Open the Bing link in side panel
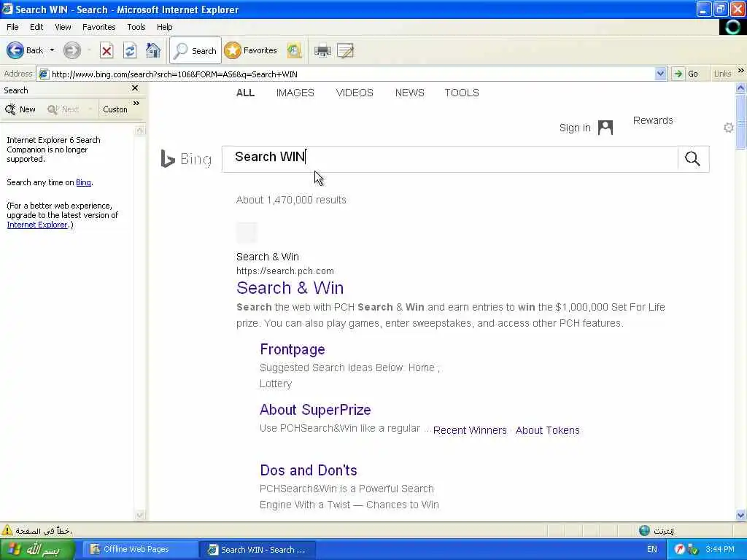Screen dimensions: 747x560 [x=83, y=182]
